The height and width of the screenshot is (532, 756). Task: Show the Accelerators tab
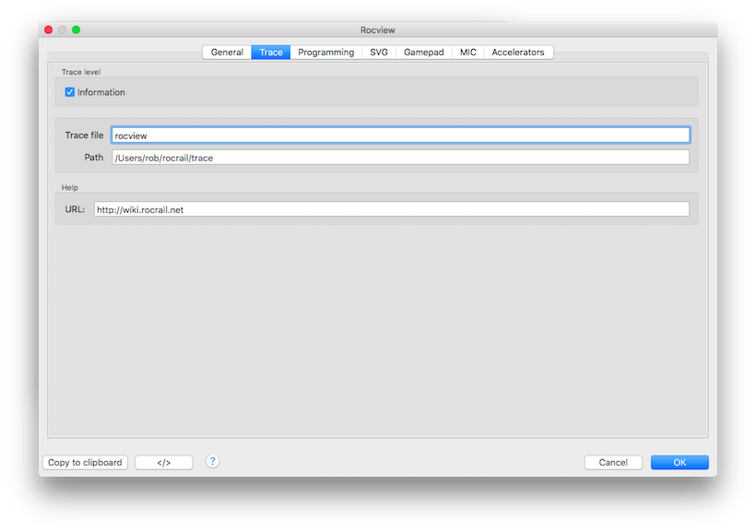pyautogui.click(x=518, y=53)
